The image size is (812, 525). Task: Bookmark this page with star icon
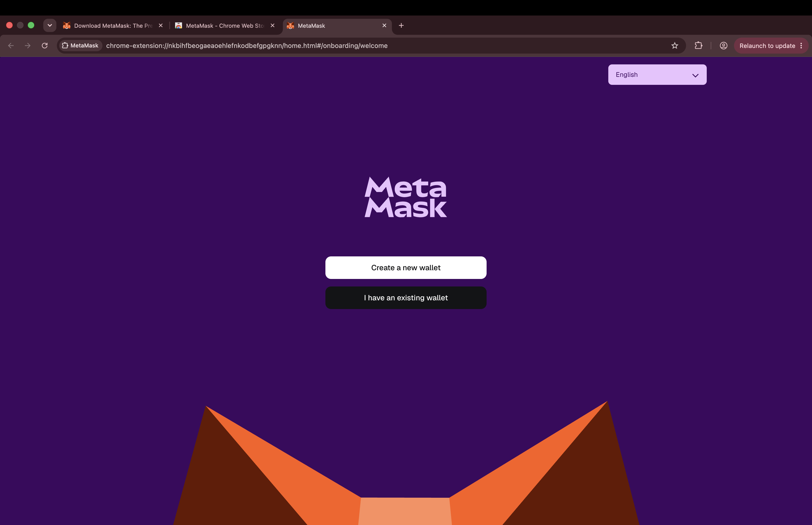pos(675,46)
